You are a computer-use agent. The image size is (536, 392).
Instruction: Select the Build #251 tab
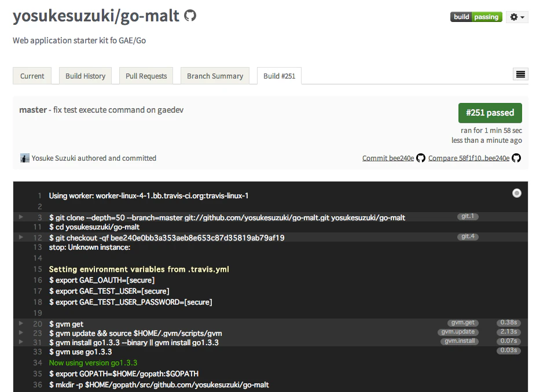coord(279,76)
